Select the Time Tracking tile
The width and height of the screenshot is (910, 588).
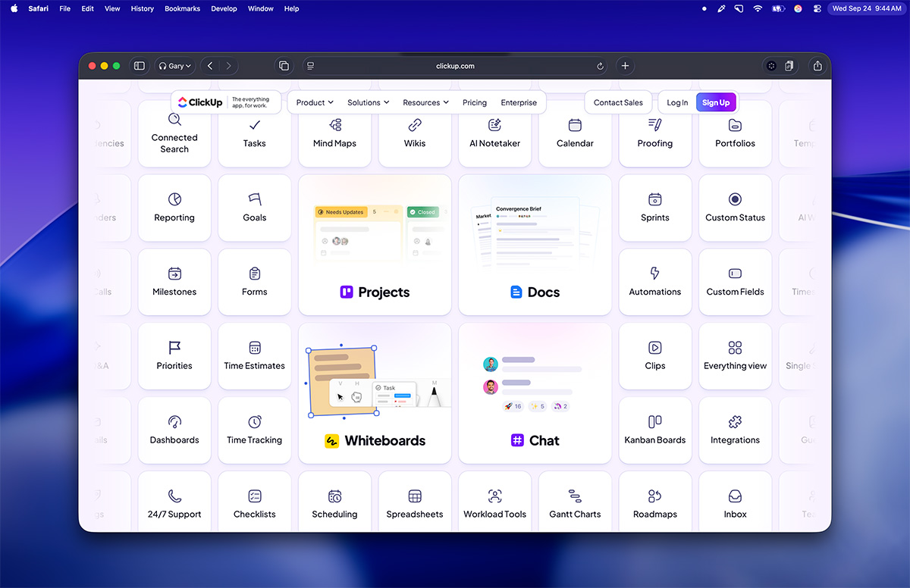tap(255, 430)
